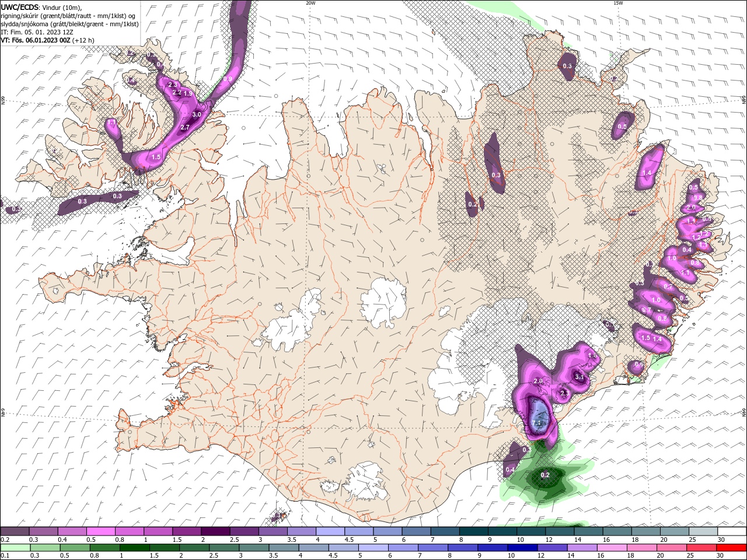
Task: Click the 15W longitude label
Action: [x=618, y=3]
